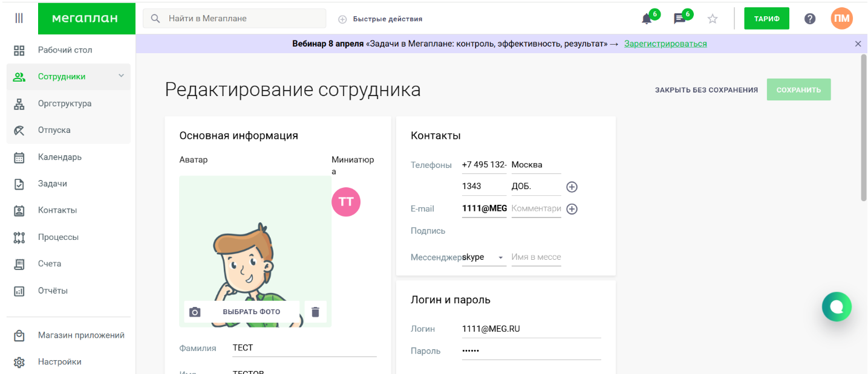868x374 pixels.
Task: Select the Задачи icon in sidebar
Action: [x=19, y=183]
